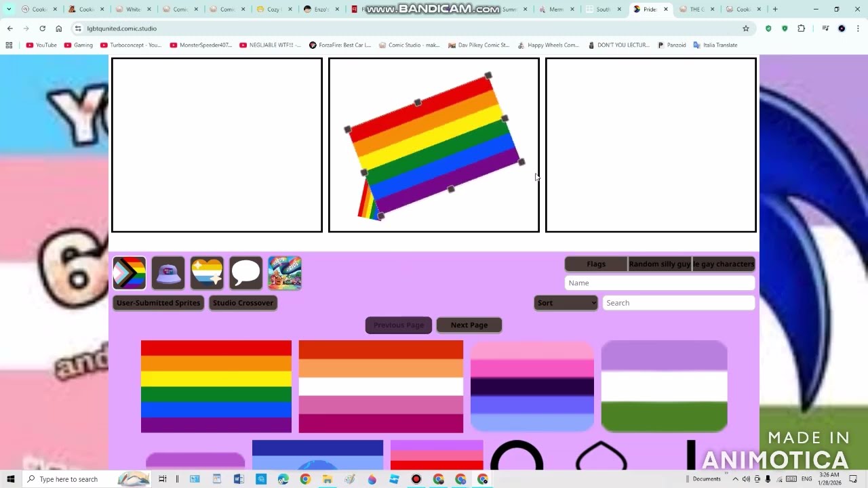Screen dimensions: 868x488
Task: Open the colorful pride scene category
Action: pos(285,273)
